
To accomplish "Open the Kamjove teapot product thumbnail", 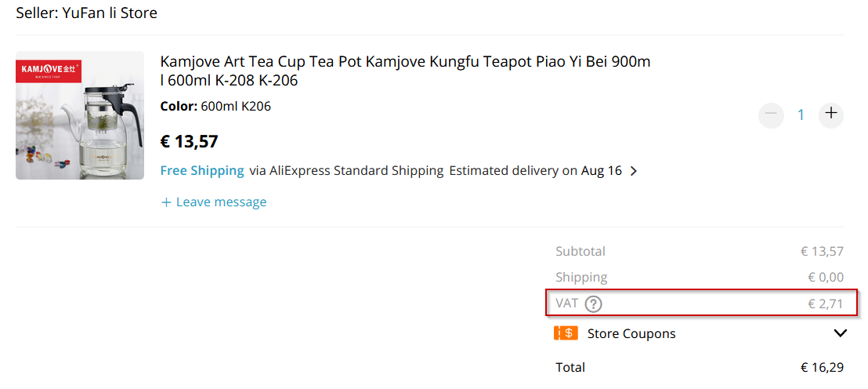I will (80, 116).
